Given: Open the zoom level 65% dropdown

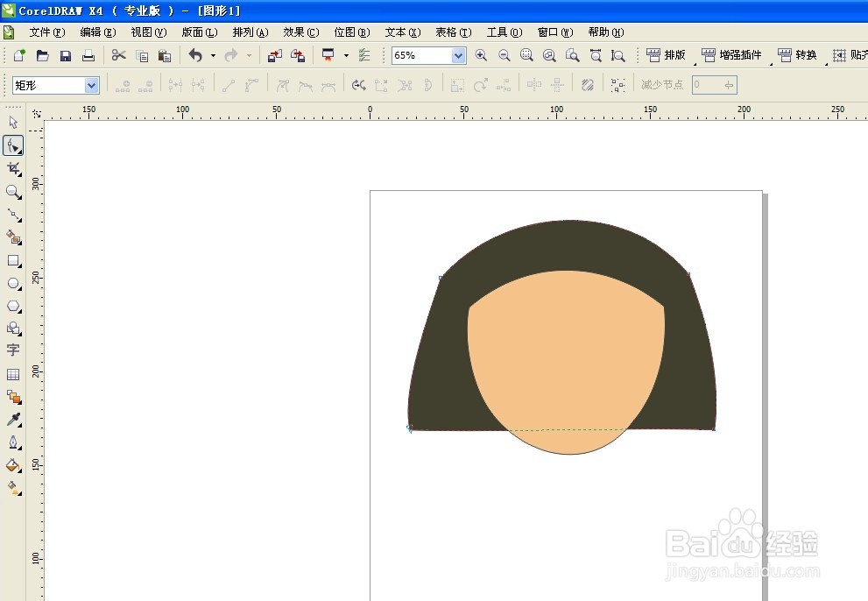Looking at the screenshot, I should point(458,55).
